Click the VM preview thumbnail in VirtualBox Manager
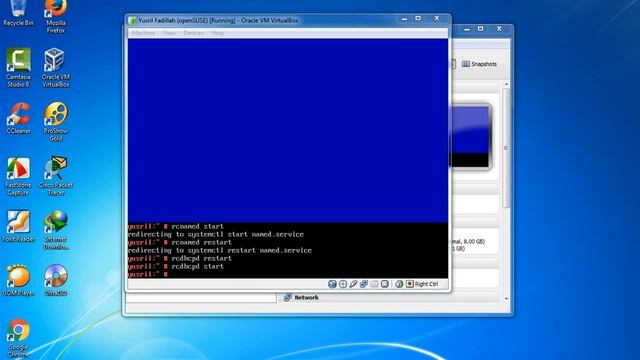640x360 pixels. 470,136
